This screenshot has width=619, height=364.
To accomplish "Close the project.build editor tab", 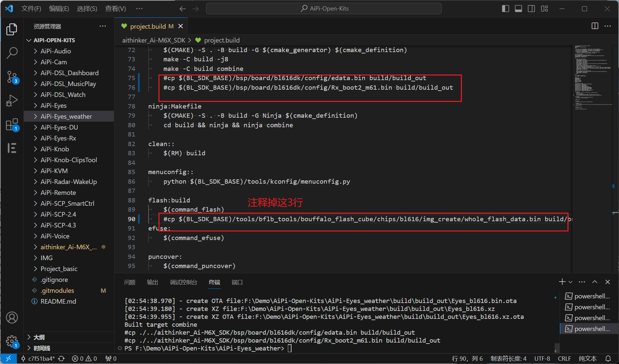I will click(x=181, y=26).
